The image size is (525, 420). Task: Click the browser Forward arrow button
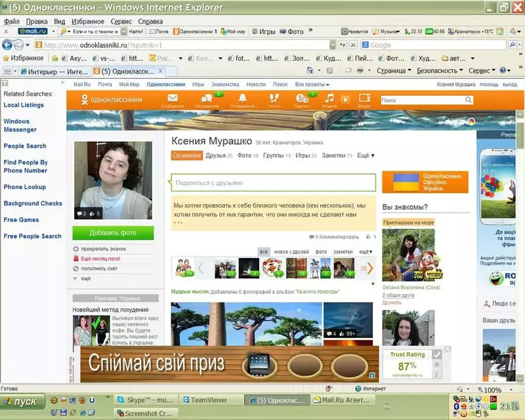click(x=18, y=45)
